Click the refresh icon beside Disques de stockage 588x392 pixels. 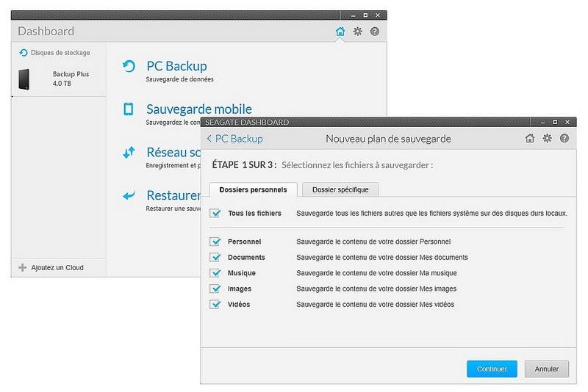tap(24, 53)
